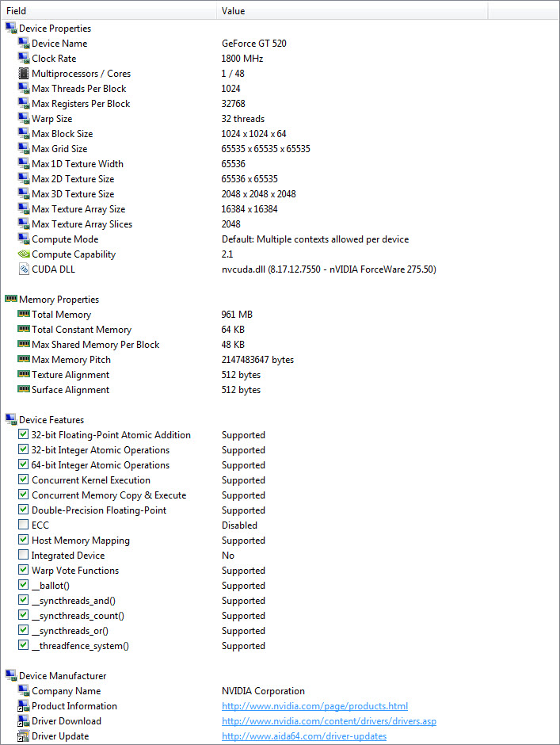This screenshot has height=745, width=560.
Task: Toggle the Host Memory Mapping checkbox
Action: pos(23,540)
